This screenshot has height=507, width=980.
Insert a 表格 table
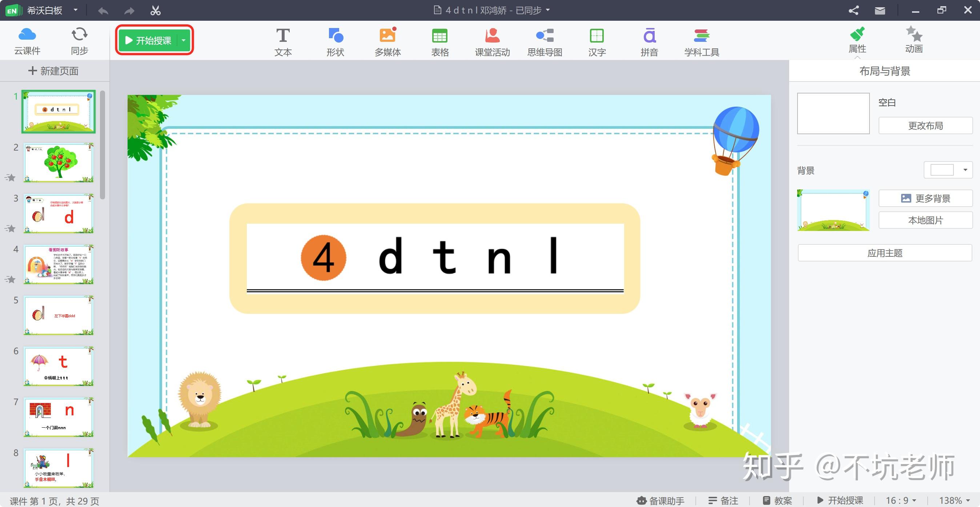[440, 42]
